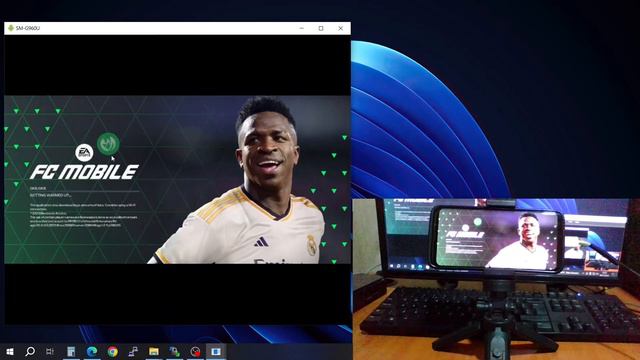Open File Explorer from taskbar
The width and height of the screenshot is (640, 360).
pyautogui.click(x=154, y=351)
